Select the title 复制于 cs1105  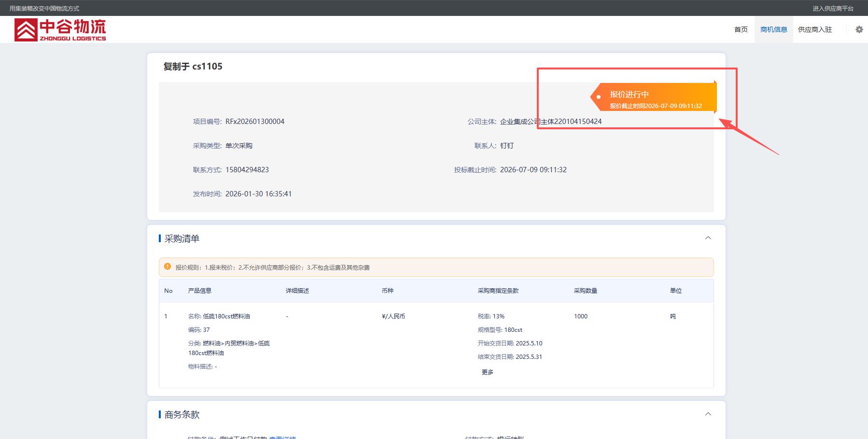193,67
